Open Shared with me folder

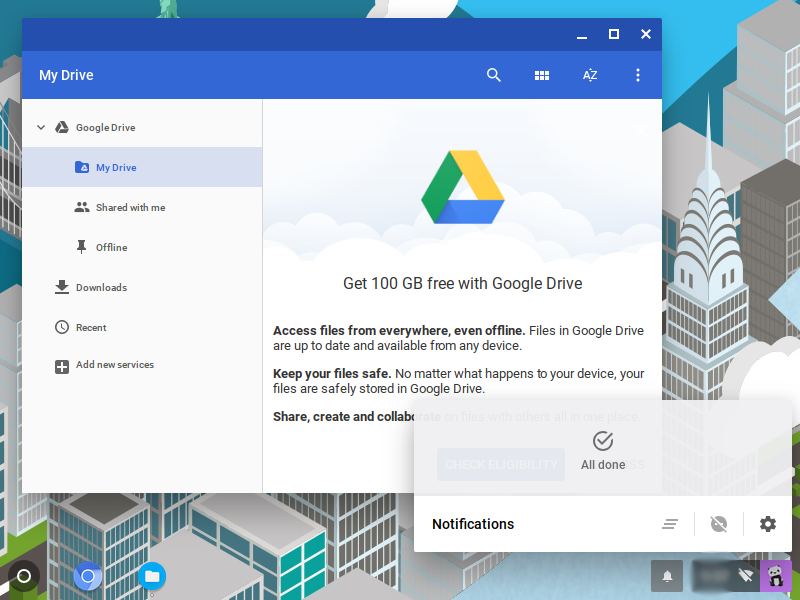pos(130,208)
